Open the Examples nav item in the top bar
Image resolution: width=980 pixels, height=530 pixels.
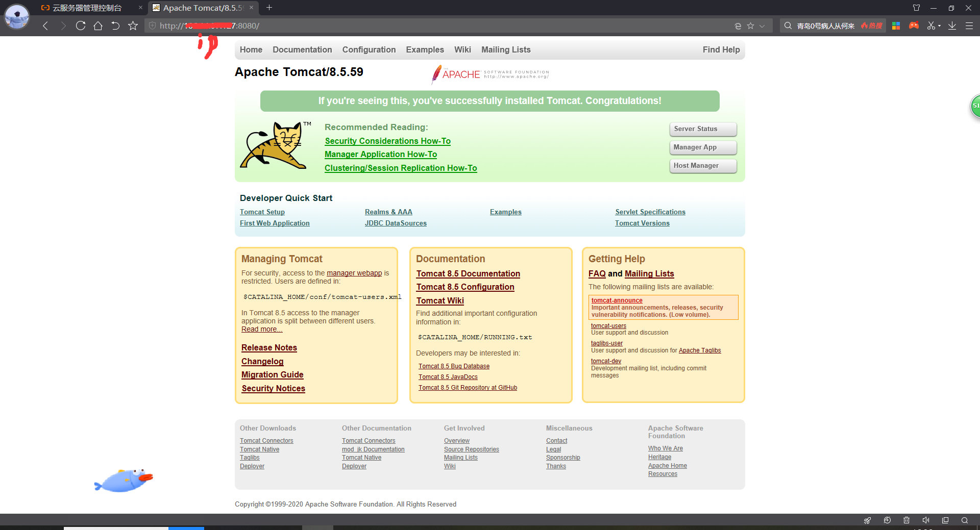[425, 49]
